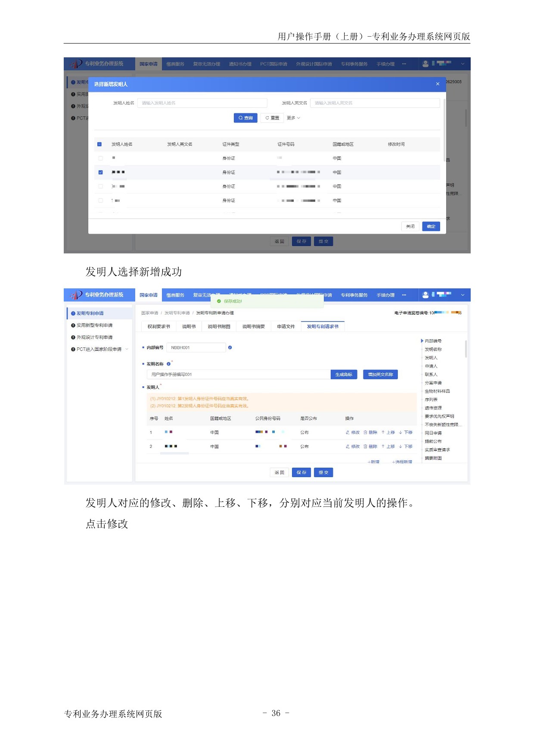Uncheck the checked second inventor row
534x756 pixels.
(100, 172)
